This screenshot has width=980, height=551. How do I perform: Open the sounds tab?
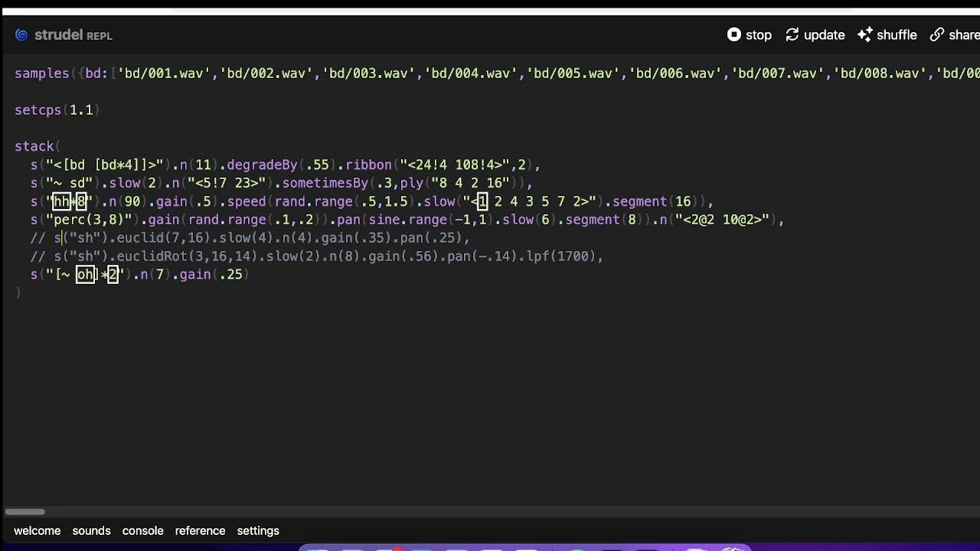coord(91,530)
